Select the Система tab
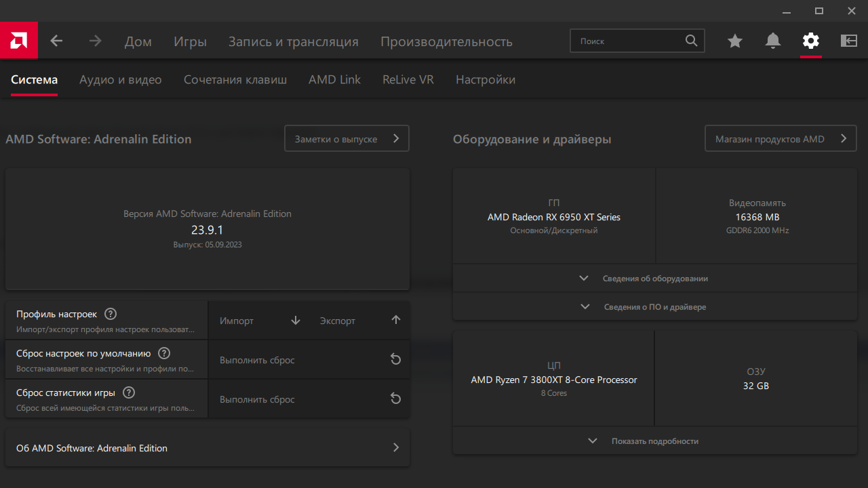 [x=34, y=79]
